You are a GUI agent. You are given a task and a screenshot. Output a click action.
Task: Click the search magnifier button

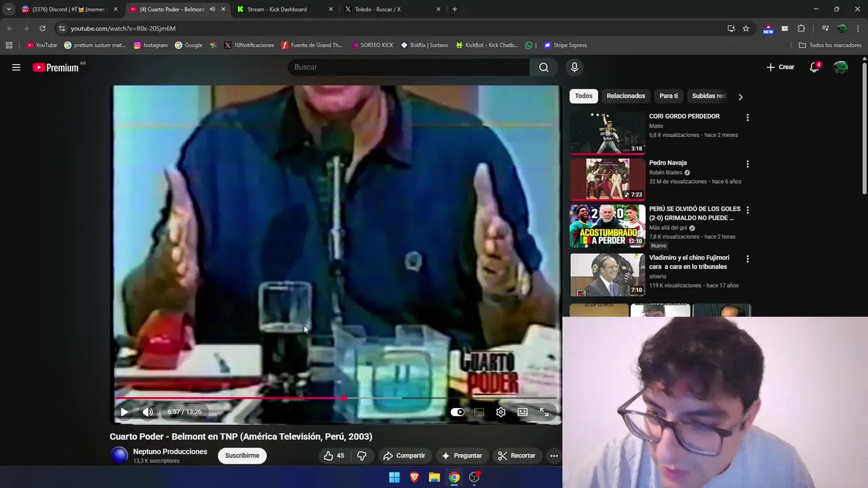pyautogui.click(x=544, y=67)
